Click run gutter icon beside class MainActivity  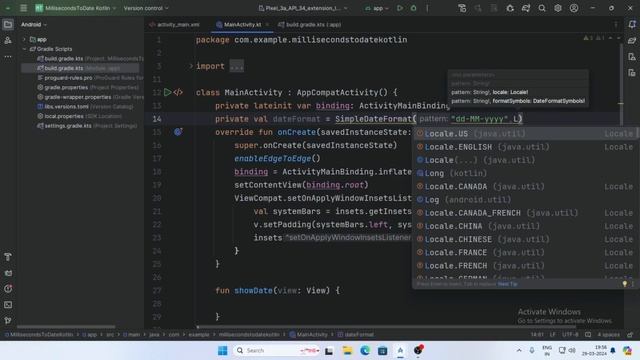(x=167, y=92)
